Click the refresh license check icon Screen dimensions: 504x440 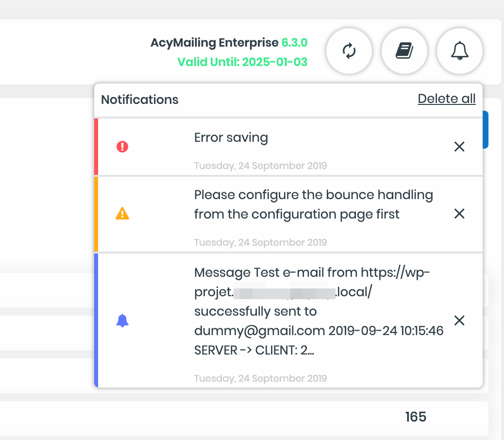pyautogui.click(x=349, y=51)
